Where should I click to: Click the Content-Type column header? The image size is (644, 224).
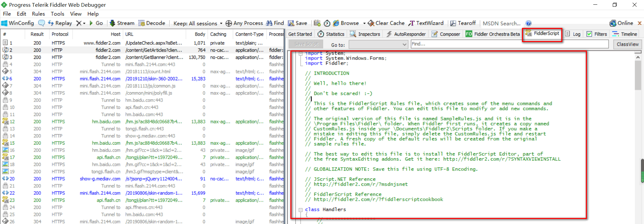click(249, 34)
